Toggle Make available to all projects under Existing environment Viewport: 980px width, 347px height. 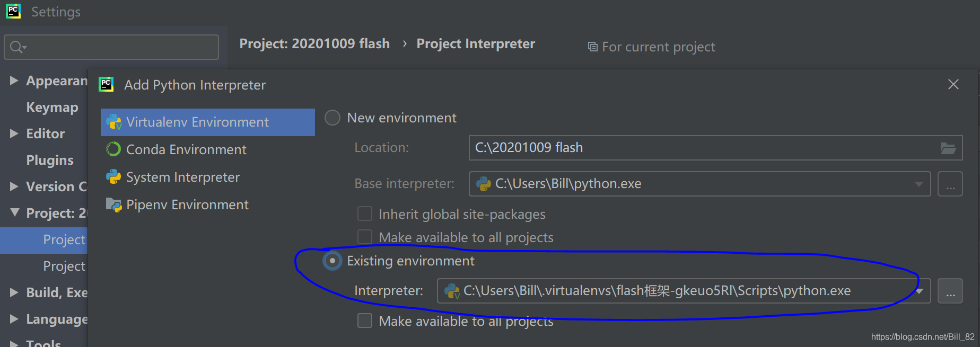365,321
